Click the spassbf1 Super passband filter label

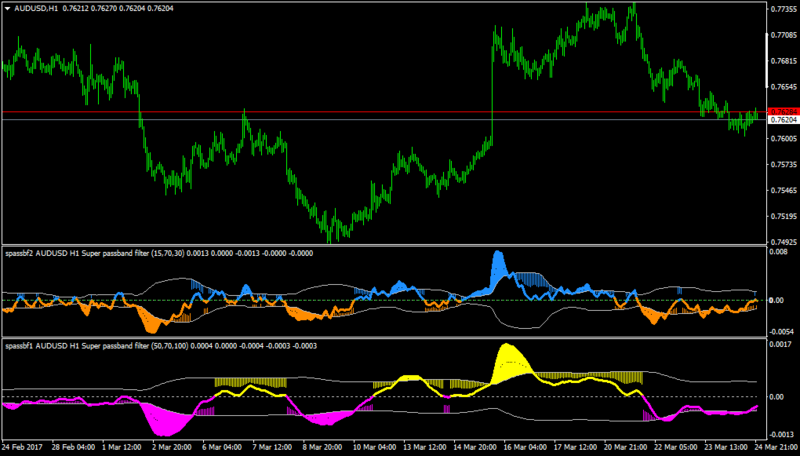[x=161, y=346]
